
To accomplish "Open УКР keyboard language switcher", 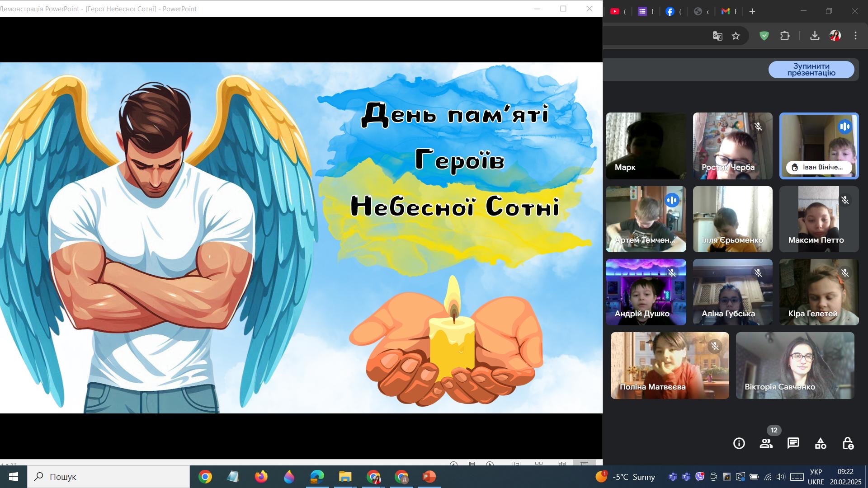I will (x=816, y=477).
